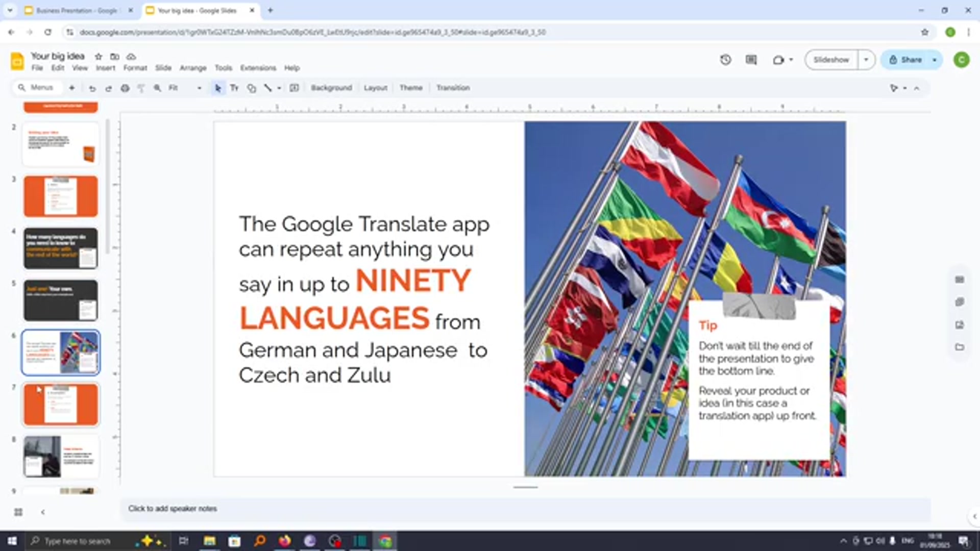Open version history via the clock icon
This screenshot has width=980, height=551.
(x=725, y=60)
